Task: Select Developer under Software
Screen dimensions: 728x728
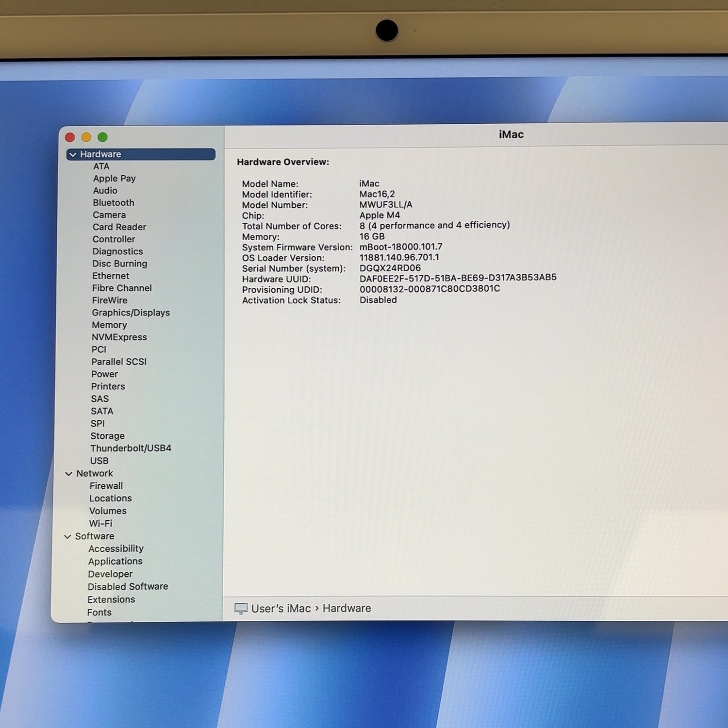Action: [x=110, y=574]
